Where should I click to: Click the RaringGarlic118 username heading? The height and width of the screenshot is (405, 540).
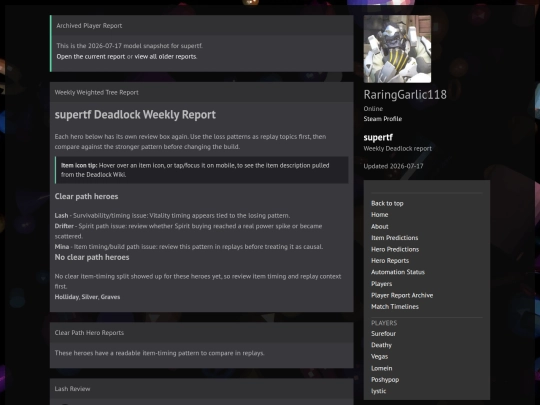click(x=405, y=95)
